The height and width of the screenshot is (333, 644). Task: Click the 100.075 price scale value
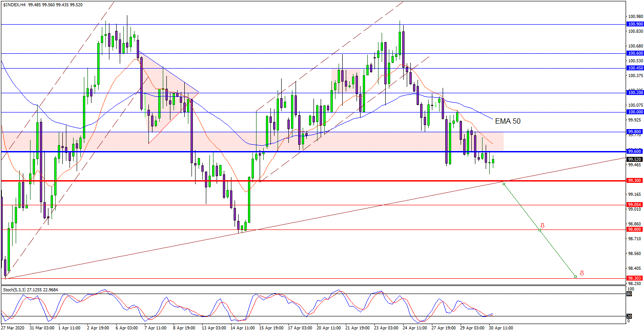(x=635, y=105)
